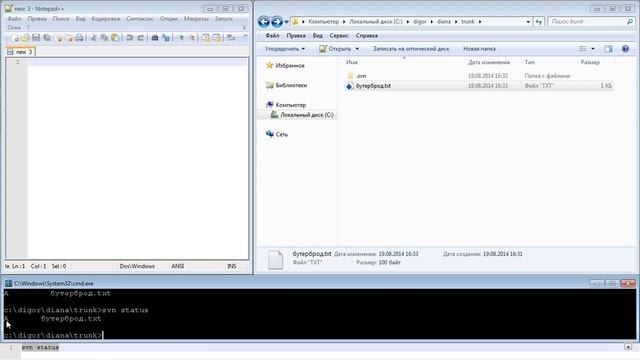
Task: Click the Save icon in Notepad++ toolbar
Action: pos(36,38)
